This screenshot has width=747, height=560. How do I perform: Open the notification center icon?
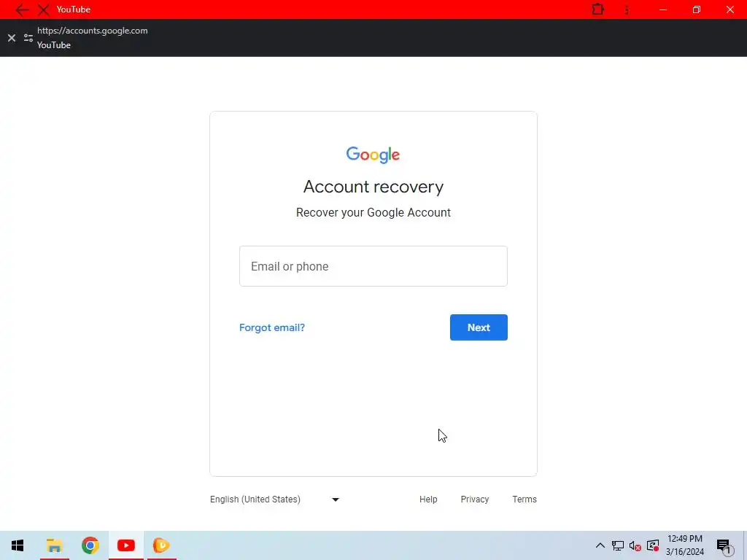(725, 546)
